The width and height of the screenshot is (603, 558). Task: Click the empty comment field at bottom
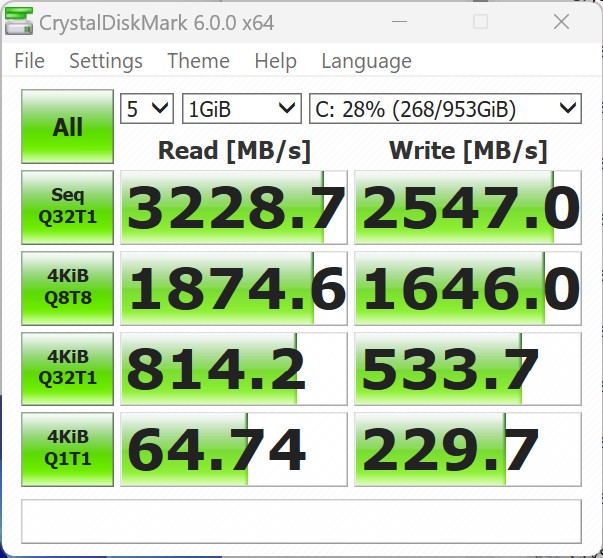tap(301, 521)
